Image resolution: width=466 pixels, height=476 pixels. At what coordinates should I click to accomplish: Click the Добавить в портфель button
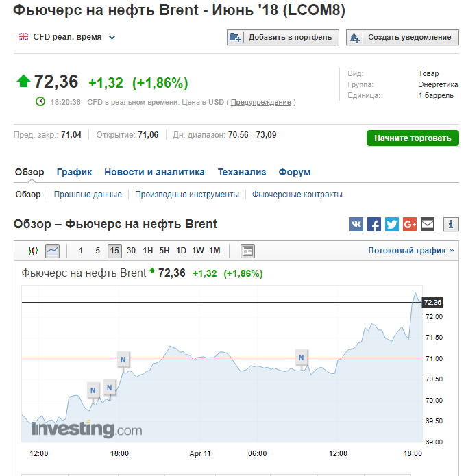[283, 38]
